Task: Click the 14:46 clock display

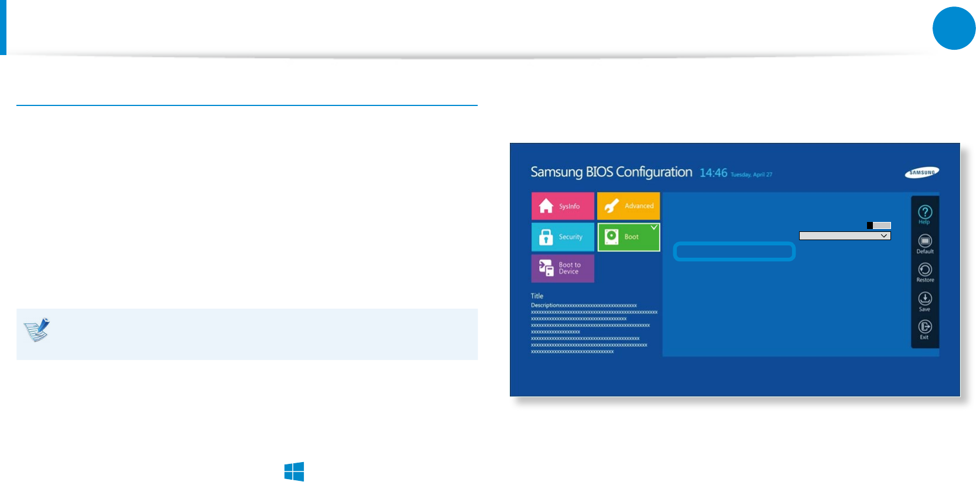Action: (x=713, y=173)
